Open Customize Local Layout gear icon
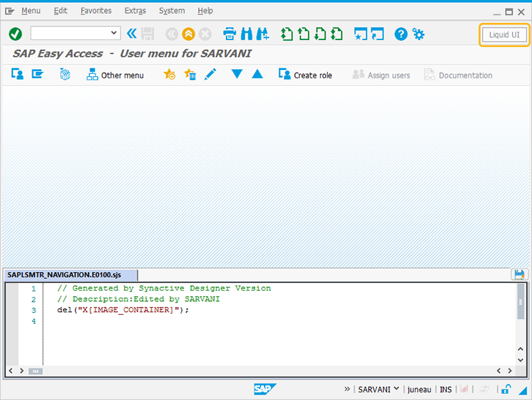Image resolution: width=532 pixels, height=400 pixels. click(x=418, y=34)
